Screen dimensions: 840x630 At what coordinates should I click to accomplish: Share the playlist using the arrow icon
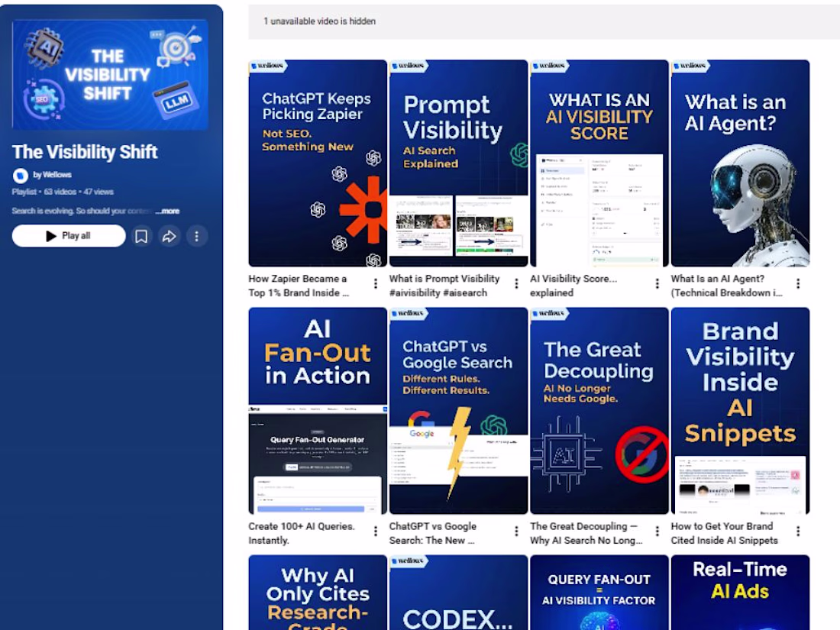(170, 236)
